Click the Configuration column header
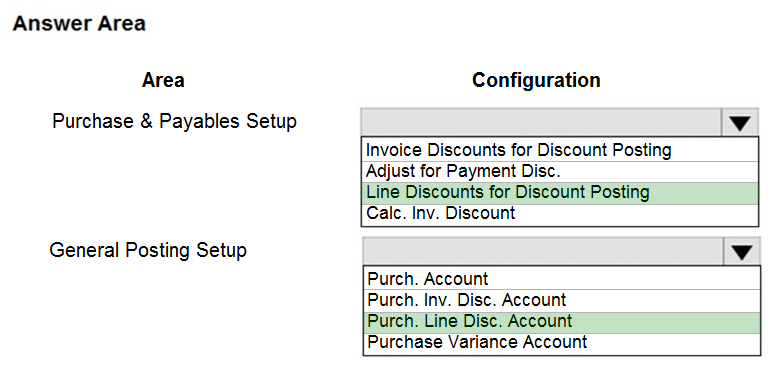780x370 pixels. tap(536, 80)
